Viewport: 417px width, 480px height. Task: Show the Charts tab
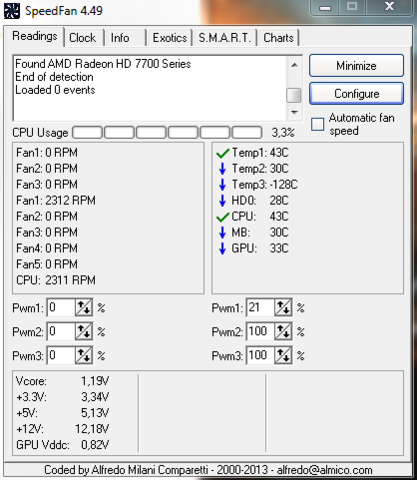(x=278, y=38)
